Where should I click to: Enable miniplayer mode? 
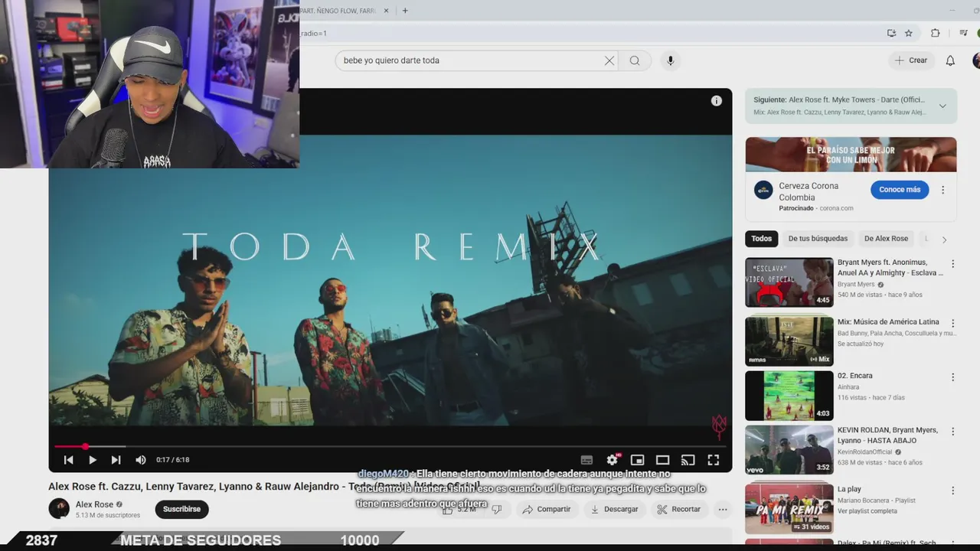pos(637,460)
